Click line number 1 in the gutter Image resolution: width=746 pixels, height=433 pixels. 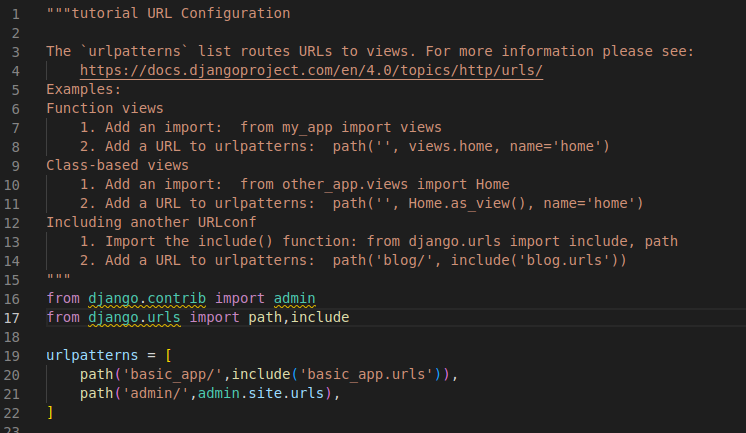17,14
